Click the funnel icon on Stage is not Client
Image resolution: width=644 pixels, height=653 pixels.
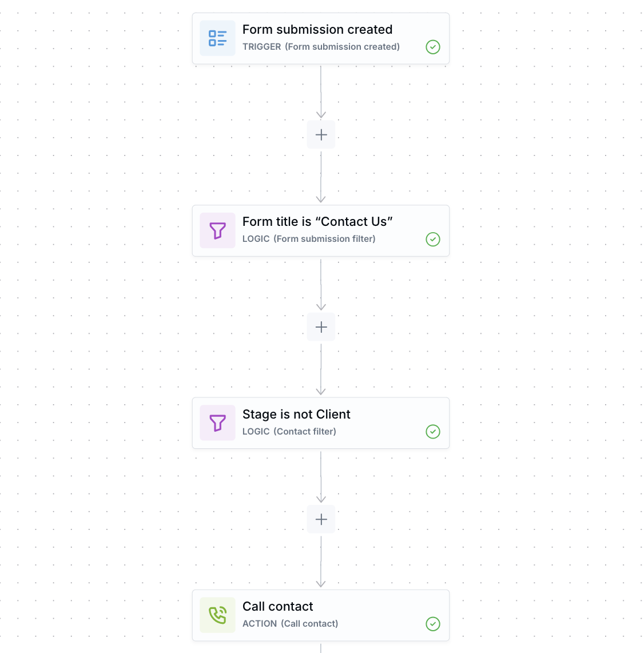click(217, 423)
